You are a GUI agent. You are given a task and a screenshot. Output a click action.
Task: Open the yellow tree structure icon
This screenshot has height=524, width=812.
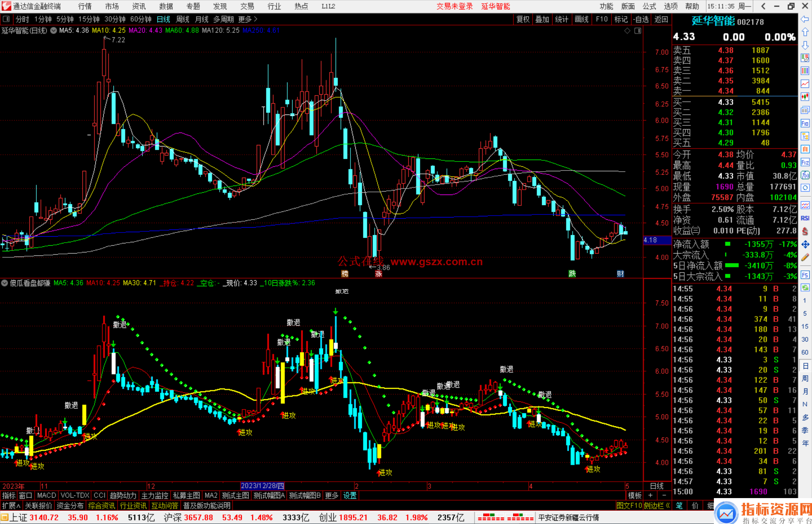click(805, 136)
